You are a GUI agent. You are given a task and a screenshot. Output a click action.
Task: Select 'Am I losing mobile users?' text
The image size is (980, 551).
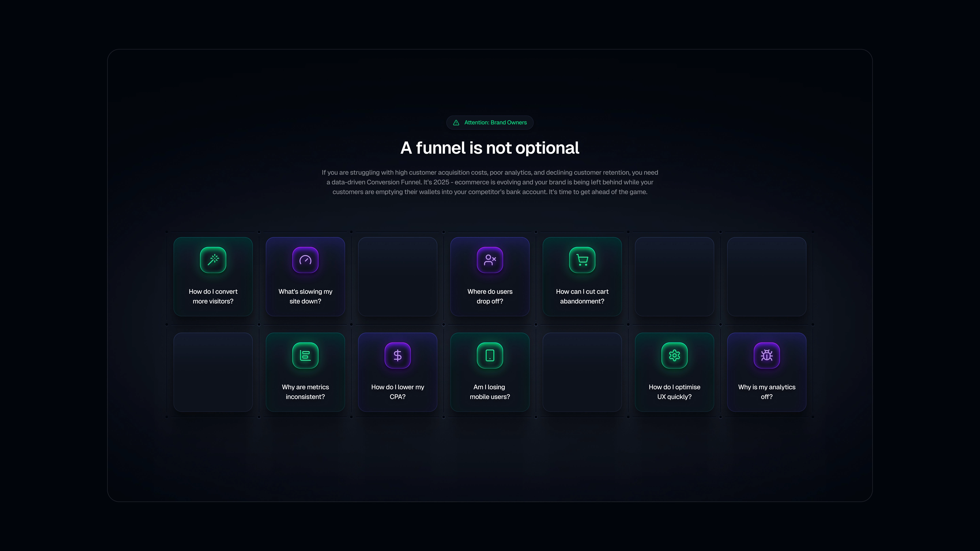tap(490, 392)
